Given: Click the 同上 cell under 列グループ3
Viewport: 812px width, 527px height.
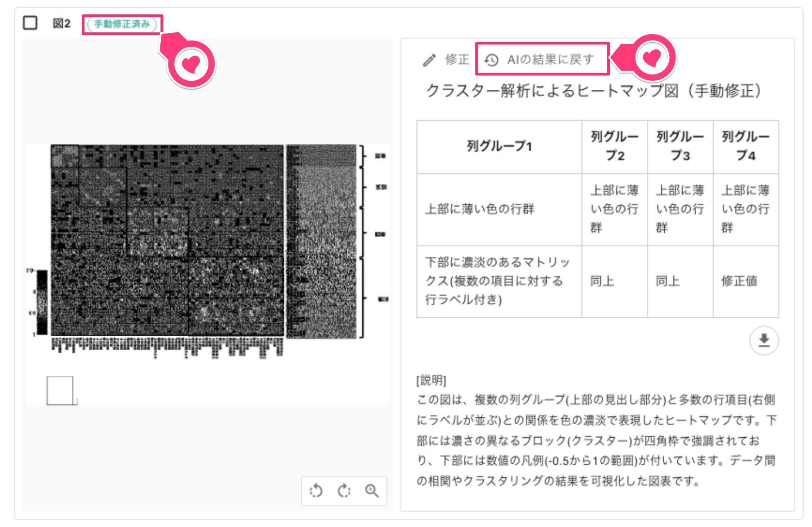Looking at the screenshot, I should click(680, 281).
